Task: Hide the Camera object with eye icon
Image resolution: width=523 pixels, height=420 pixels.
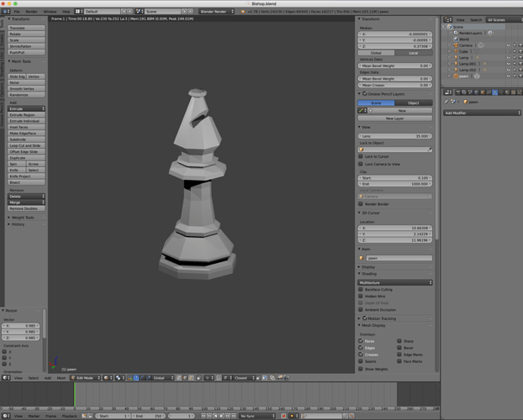Action: tap(509, 45)
